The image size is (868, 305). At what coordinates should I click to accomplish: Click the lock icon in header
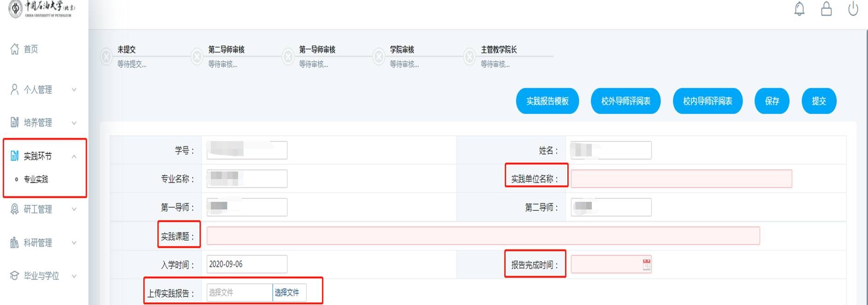click(826, 9)
